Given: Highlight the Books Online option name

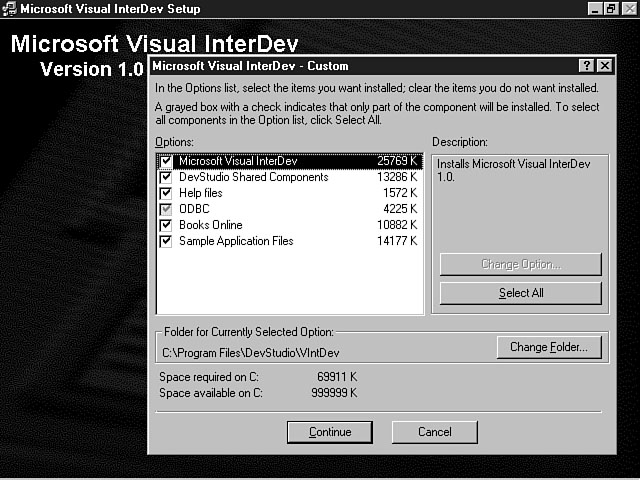Looking at the screenshot, I should point(210,225).
